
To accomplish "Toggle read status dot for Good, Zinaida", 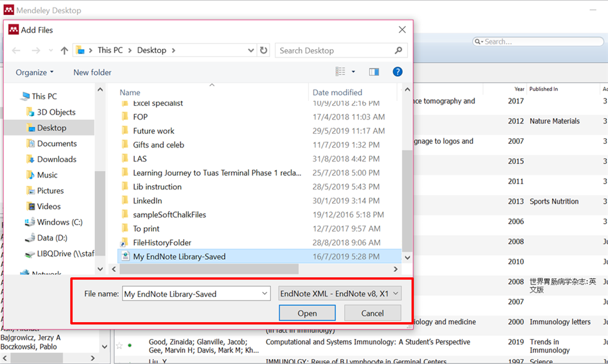I will 130,345.
